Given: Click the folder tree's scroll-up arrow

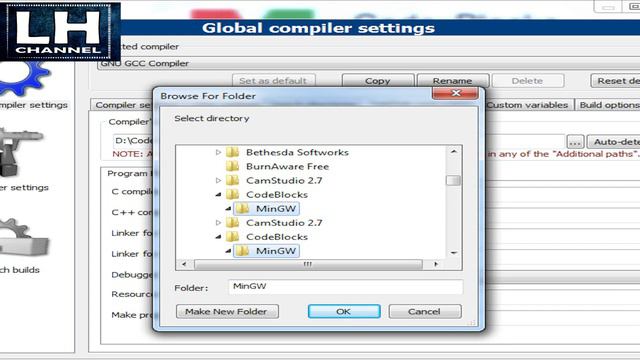Looking at the screenshot, I should 453,152.
